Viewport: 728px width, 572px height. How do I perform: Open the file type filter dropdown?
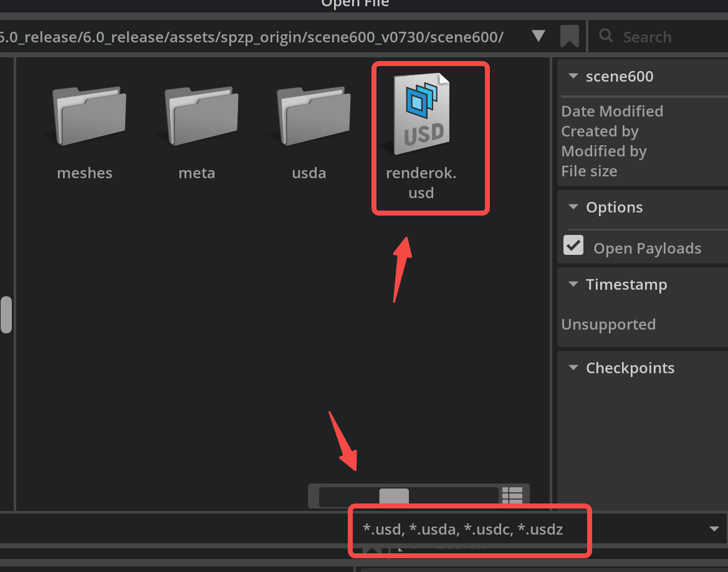pos(714,529)
